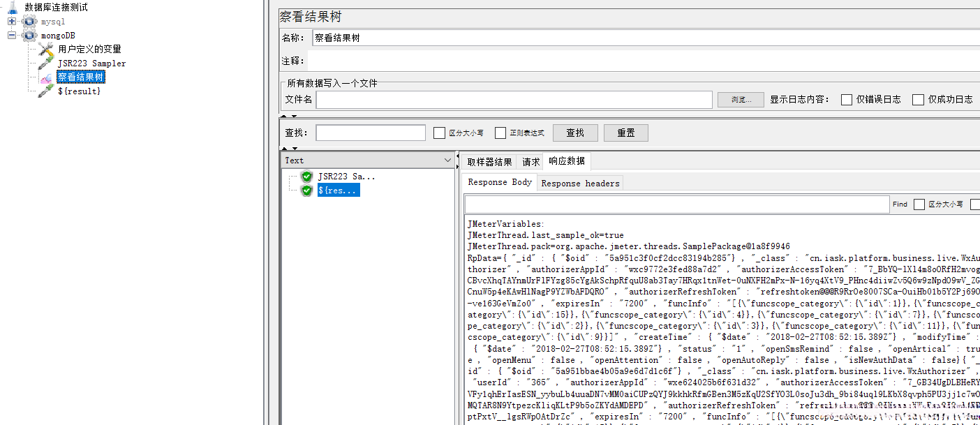Select the mysql tree node
Screen dimensions: 980x425
point(53,22)
